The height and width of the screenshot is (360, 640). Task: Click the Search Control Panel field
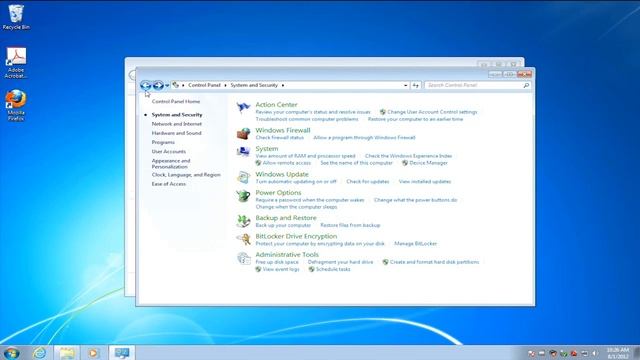coord(478,85)
